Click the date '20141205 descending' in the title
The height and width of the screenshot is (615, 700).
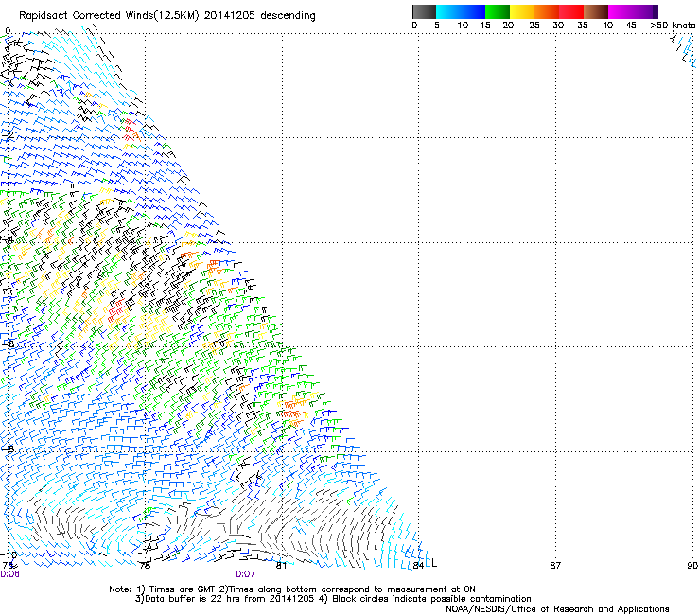coord(259,16)
